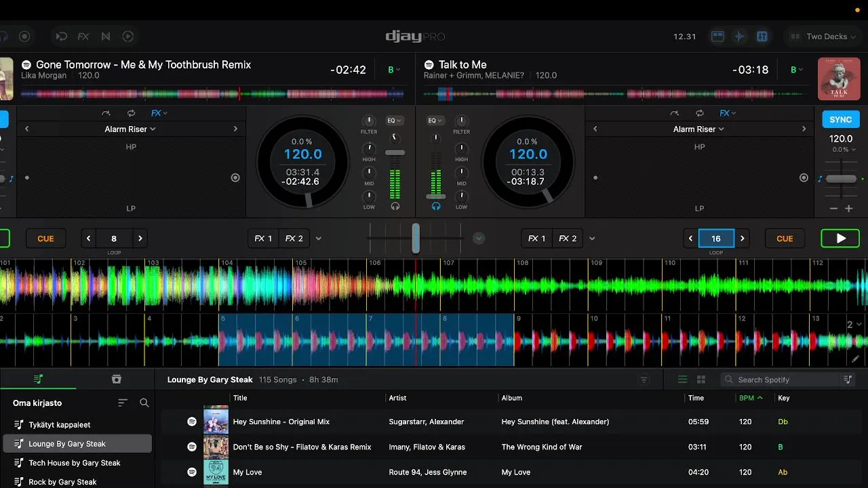The image size is (868, 488).
Task: Click the round crossfader options button
Action: (479, 239)
